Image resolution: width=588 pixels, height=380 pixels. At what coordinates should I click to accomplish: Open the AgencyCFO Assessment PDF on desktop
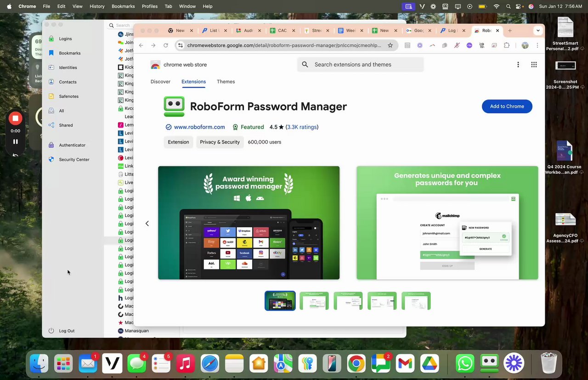565,228
